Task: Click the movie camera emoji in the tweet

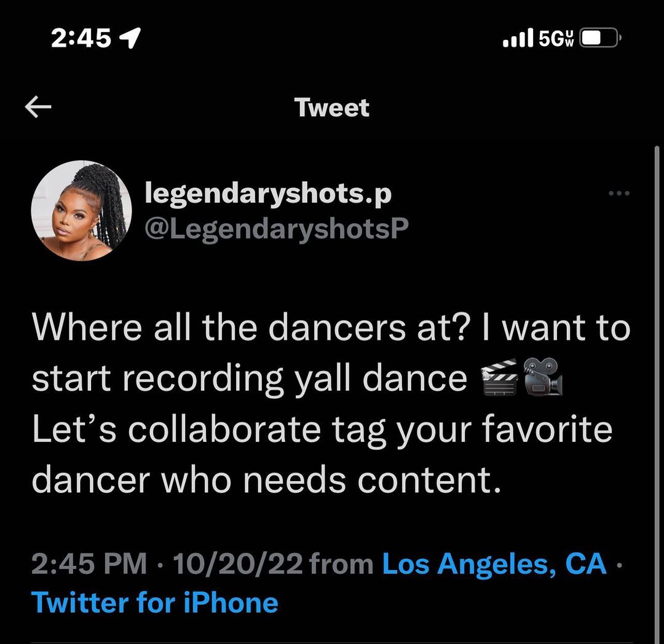Action: [543, 377]
